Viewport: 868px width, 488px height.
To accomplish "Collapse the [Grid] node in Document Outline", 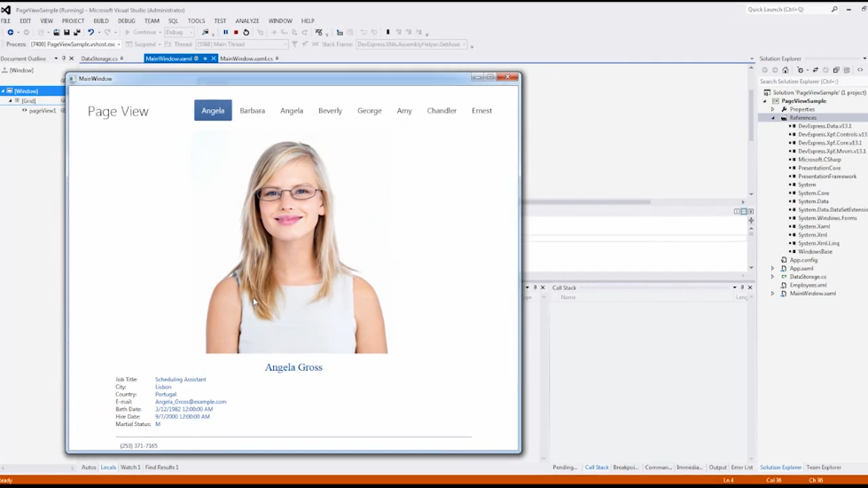I will (x=10, y=101).
